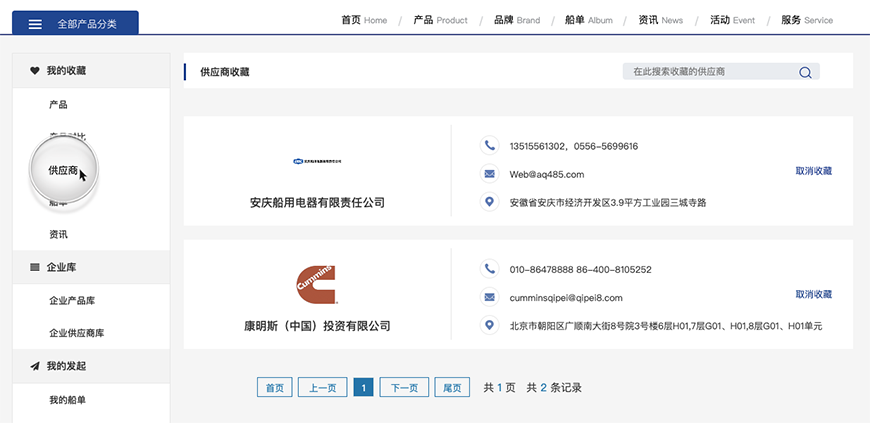Click the phone icon for Cummins company
Image resolution: width=870 pixels, height=423 pixels.
coord(489,269)
